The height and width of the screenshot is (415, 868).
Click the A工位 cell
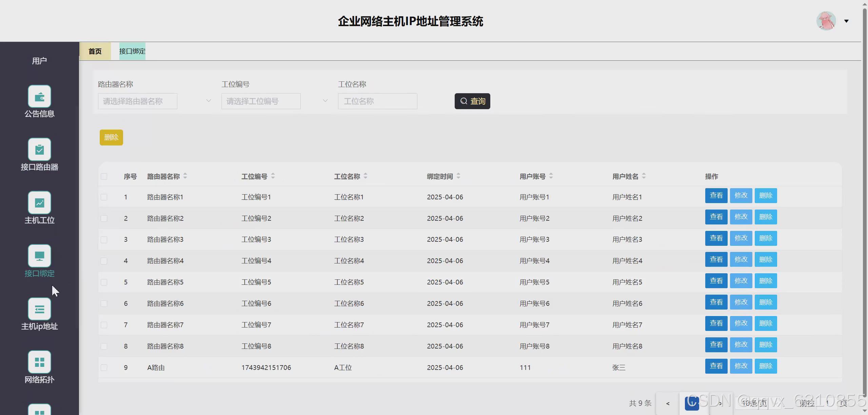[x=343, y=368]
